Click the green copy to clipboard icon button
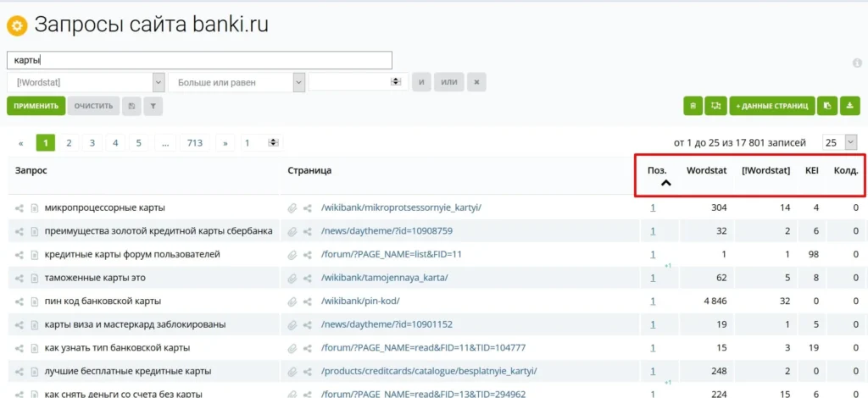Viewport: 868px width, 398px height. tap(827, 106)
